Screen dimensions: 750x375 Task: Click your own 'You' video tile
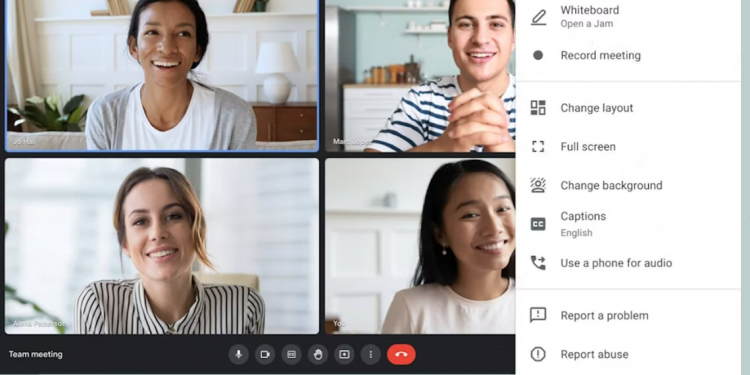(420, 246)
